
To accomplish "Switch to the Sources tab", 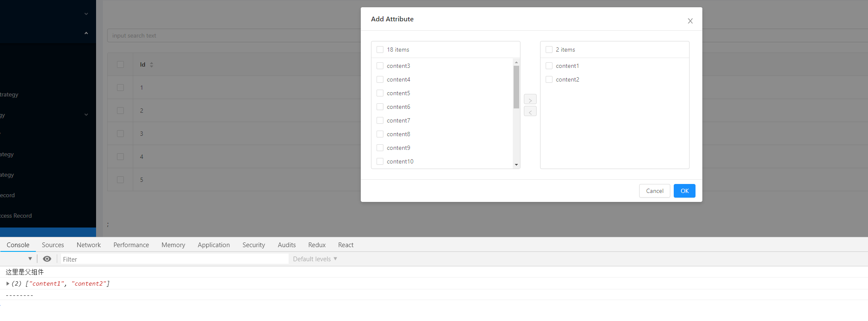I will tap(53, 245).
